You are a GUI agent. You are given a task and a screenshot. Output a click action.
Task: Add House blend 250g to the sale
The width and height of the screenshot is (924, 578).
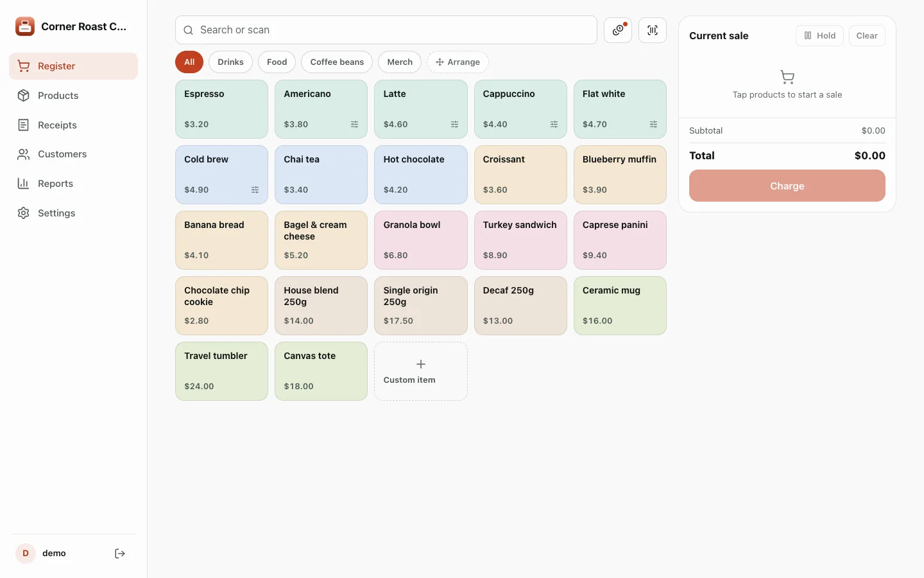click(x=321, y=306)
